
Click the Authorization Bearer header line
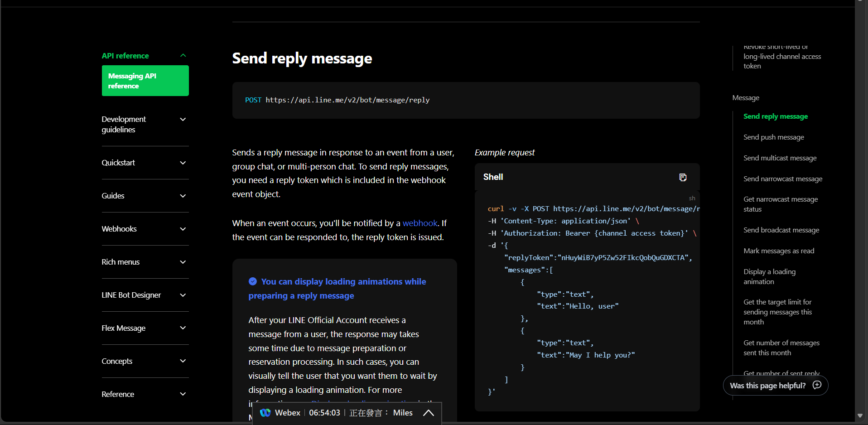(x=592, y=233)
